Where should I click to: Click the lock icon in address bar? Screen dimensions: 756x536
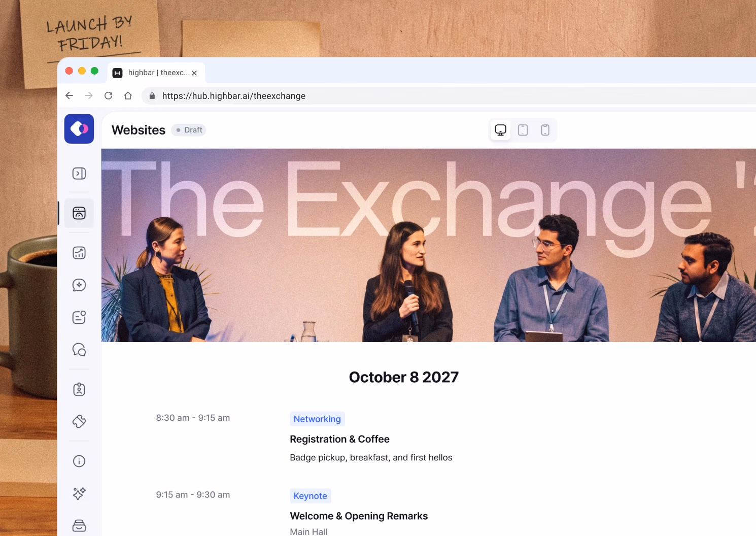(152, 96)
